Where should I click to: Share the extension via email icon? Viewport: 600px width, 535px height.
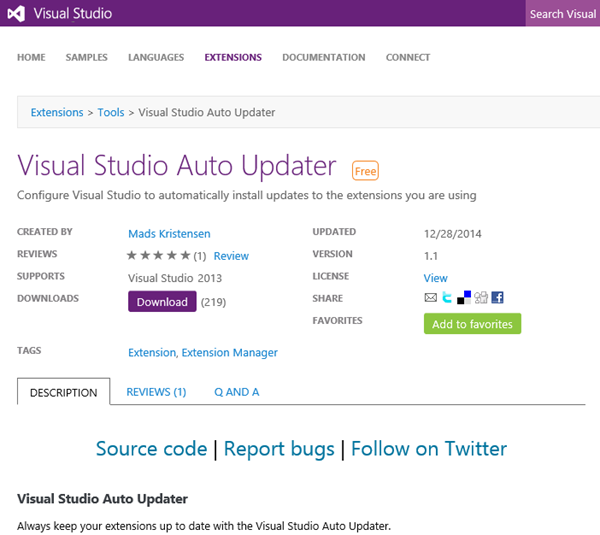(431, 298)
